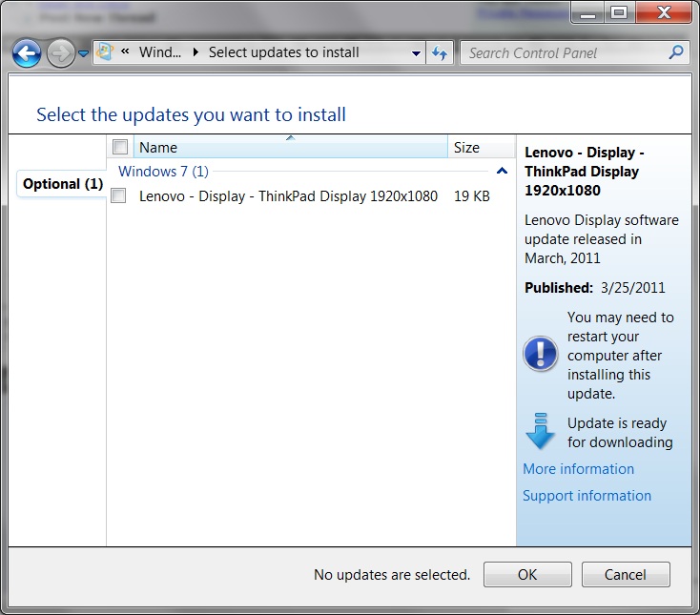Click the blue download arrow icon

pos(540,431)
